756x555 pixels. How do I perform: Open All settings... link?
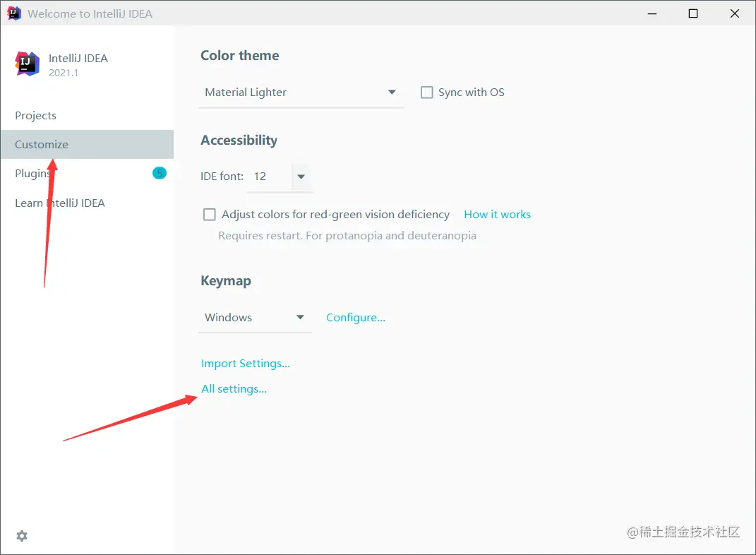(234, 389)
